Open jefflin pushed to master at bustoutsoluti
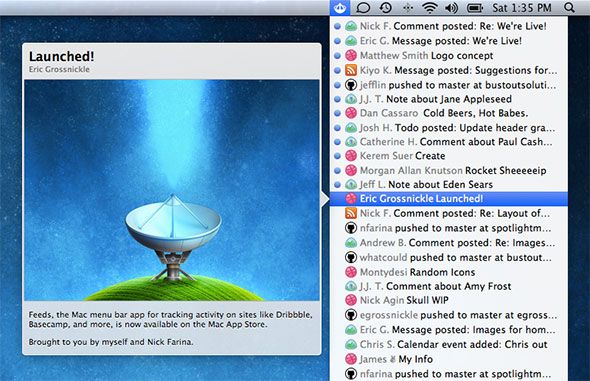This screenshot has width=590, height=381. 449,85
